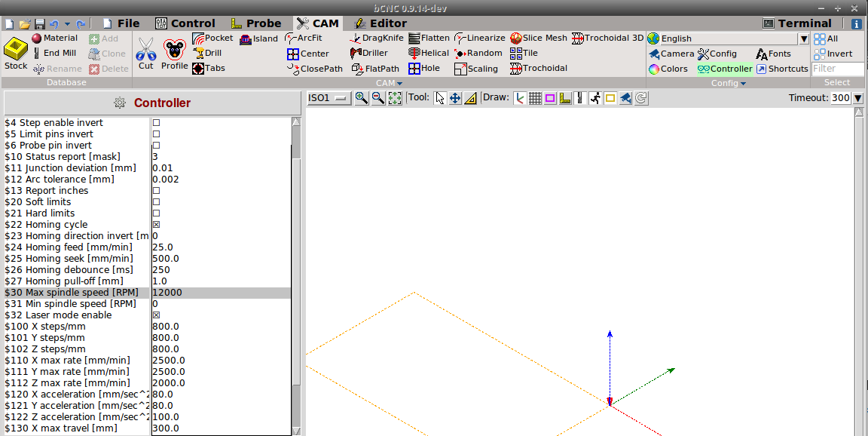Select the ruler measuring tool
868x436 pixels.
click(x=470, y=98)
